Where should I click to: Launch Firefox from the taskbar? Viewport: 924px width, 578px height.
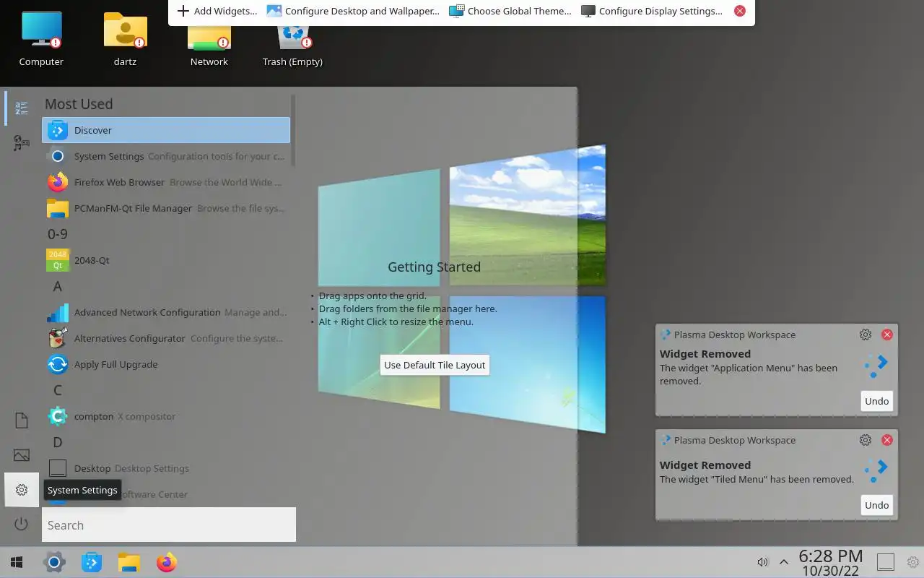point(167,562)
